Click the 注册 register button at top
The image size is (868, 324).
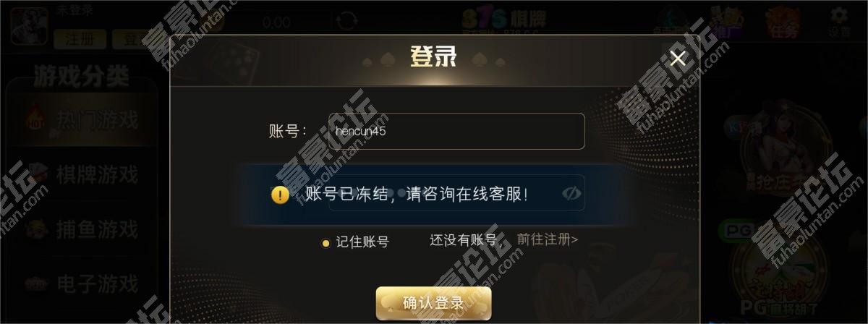click(80, 39)
